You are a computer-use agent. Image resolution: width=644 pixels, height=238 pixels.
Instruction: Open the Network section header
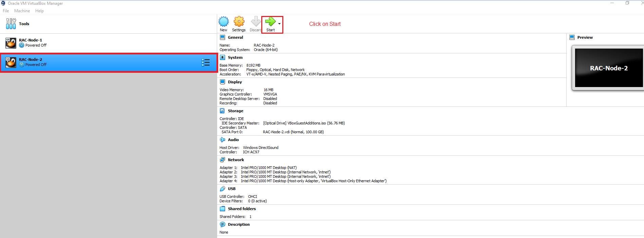(x=236, y=160)
